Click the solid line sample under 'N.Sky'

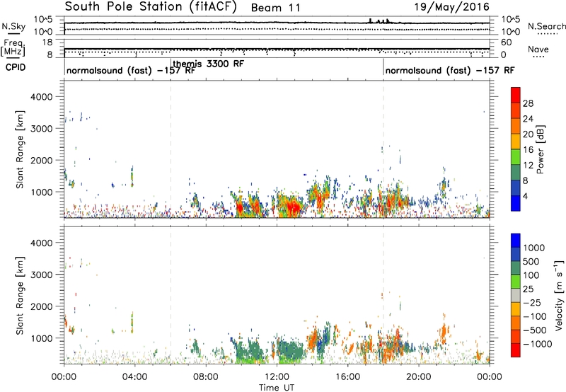click(x=13, y=33)
